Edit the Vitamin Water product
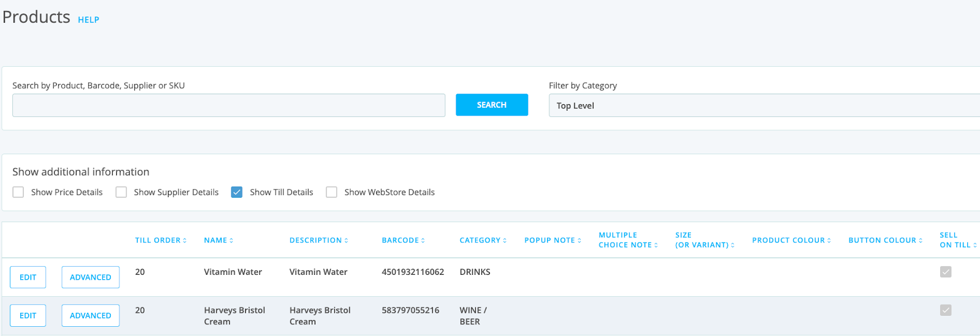Viewport: 980px width, 336px height. (x=28, y=277)
